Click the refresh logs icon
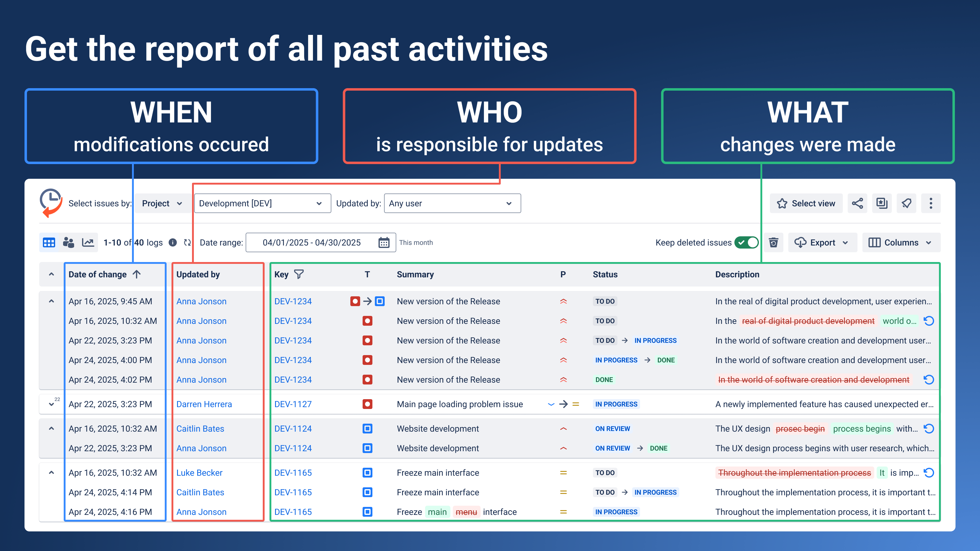Image resolution: width=980 pixels, height=551 pixels. [187, 242]
